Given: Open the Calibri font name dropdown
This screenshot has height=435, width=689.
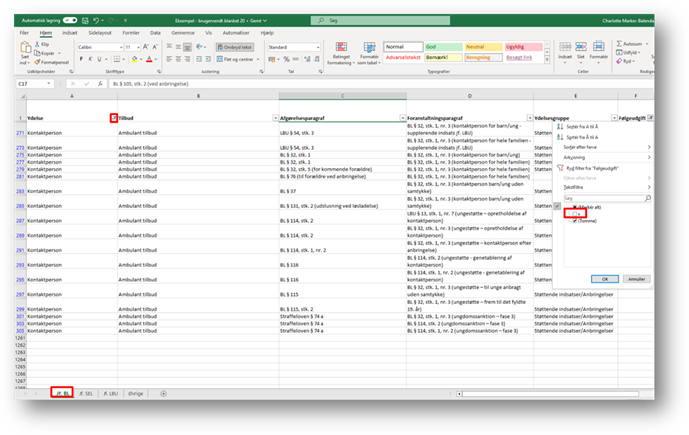Looking at the screenshot, I should coord(95,46).
